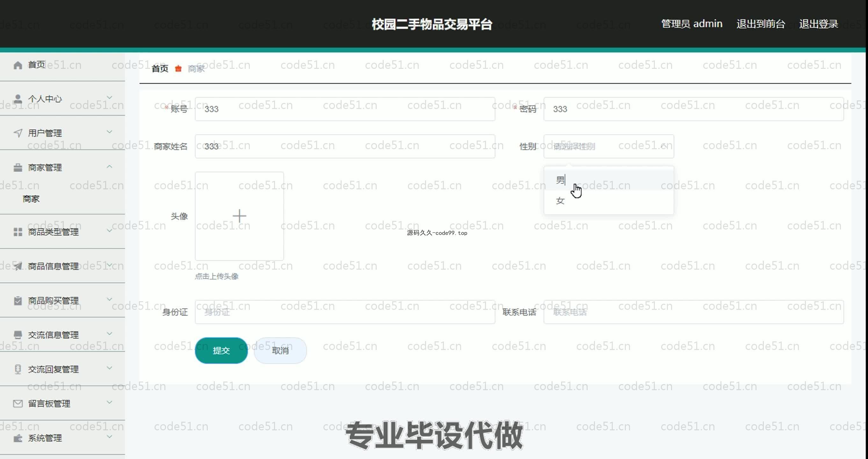Expand the 用户管理 chevron
The image size is (868, 459).
(110, 132)
